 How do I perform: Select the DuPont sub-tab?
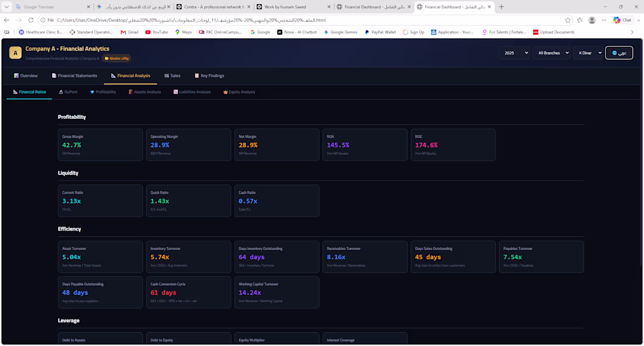[x=68, y=92]
